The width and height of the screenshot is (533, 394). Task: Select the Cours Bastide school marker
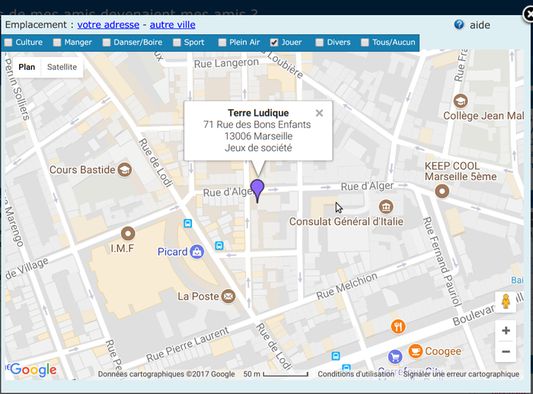pos(125,169)
